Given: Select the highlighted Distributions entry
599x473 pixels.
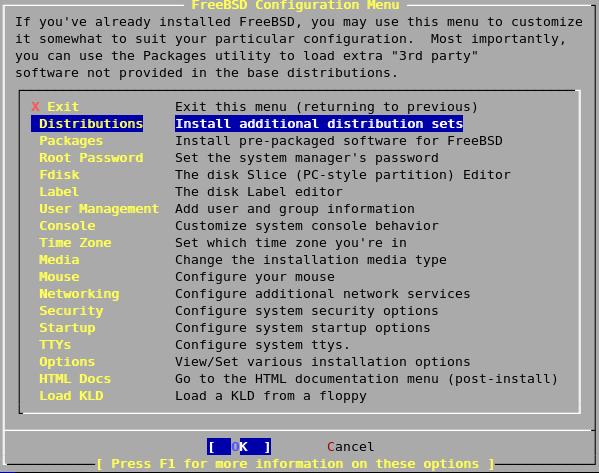Looking at the screenshot, I should 87,124.
